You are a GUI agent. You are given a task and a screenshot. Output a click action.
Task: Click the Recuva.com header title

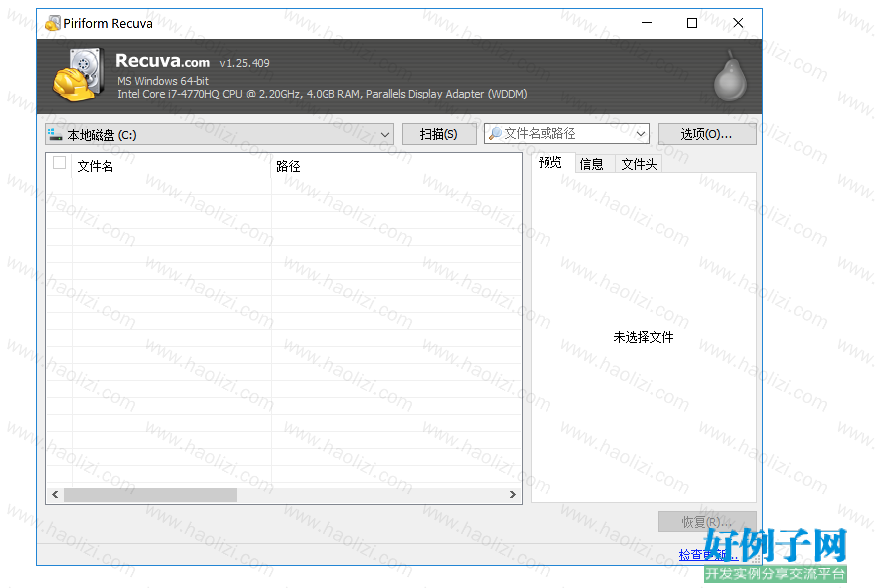click(163, 61)
